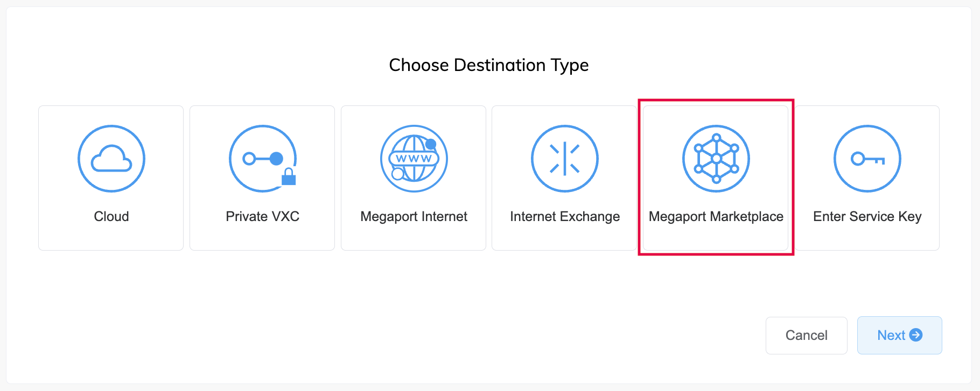Click the www globe inside Megaport Internet card
The width and height of the screenshot is (980, 391).
coord(414,158)
